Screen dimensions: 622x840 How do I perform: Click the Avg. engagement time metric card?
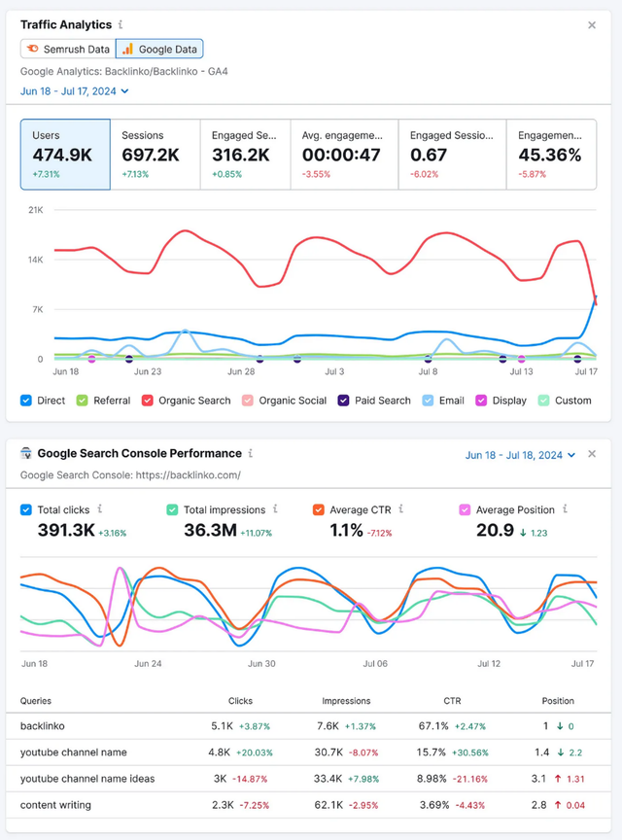344,154
